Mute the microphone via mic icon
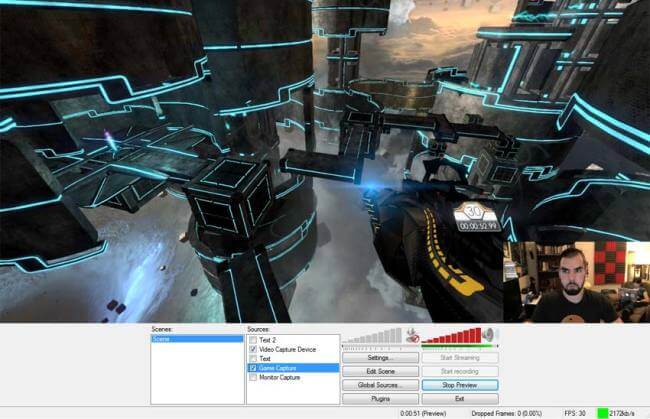The image size is (650, 419). [412, 335]
